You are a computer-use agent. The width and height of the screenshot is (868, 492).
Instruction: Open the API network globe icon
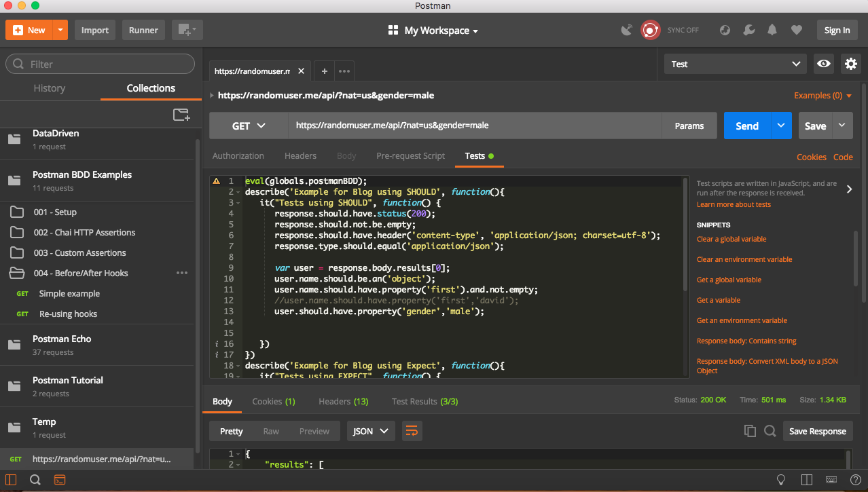tap(725, 30)
